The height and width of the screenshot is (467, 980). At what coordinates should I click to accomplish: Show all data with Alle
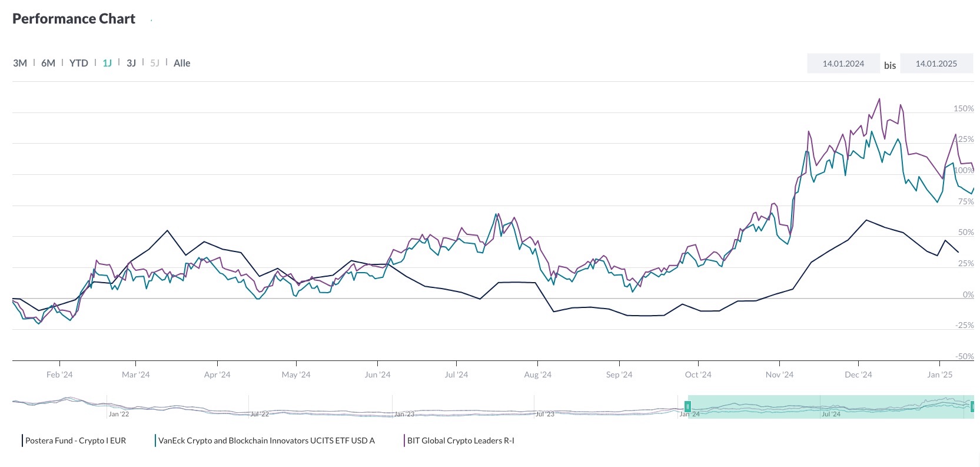click(182, 63)
